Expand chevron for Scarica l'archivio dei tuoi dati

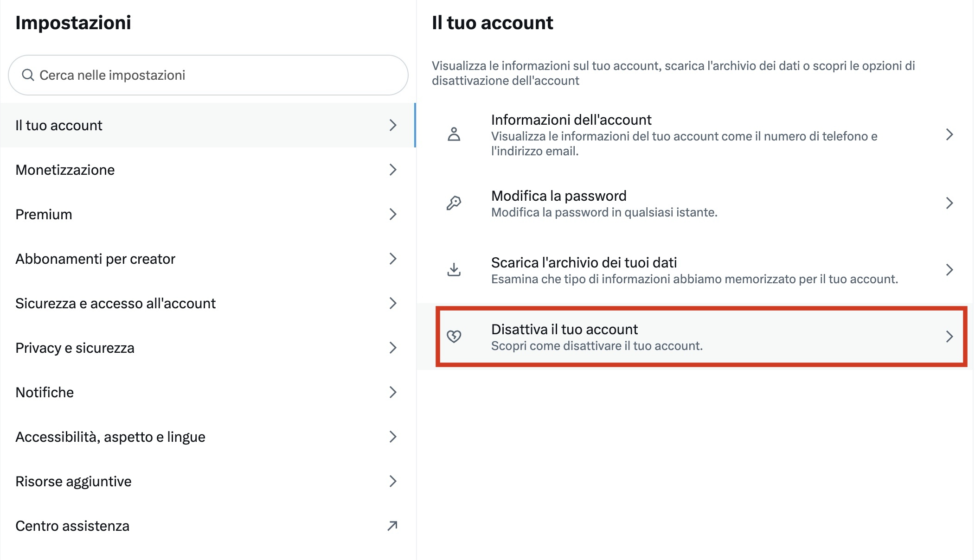[949, 270]
